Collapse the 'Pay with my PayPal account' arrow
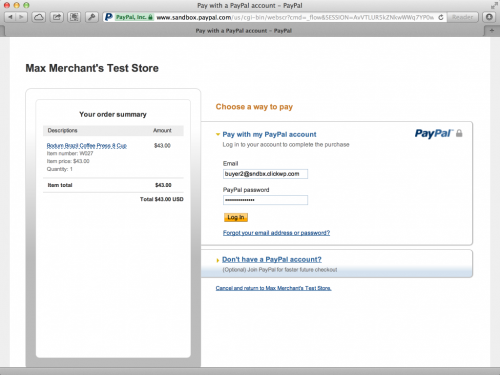The image size is (500, 375). (218, 134)
